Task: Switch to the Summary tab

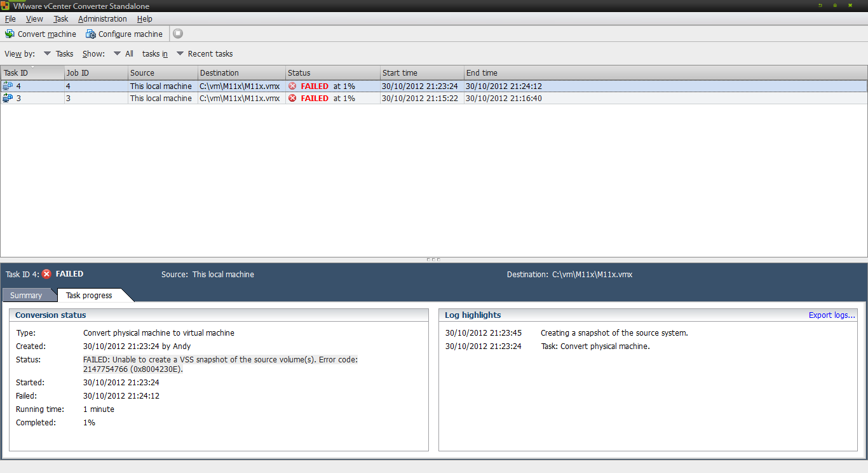Action: pos(26,296)
